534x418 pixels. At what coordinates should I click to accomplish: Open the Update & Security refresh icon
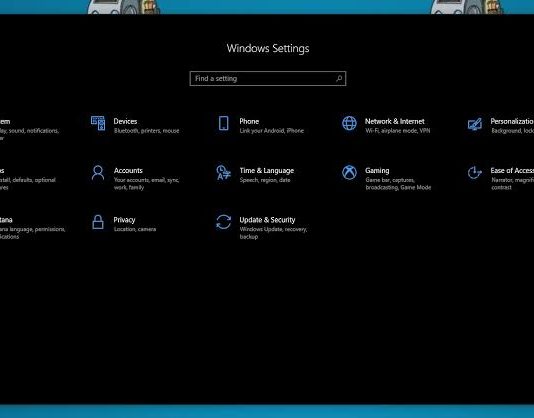tap(223, 222)
